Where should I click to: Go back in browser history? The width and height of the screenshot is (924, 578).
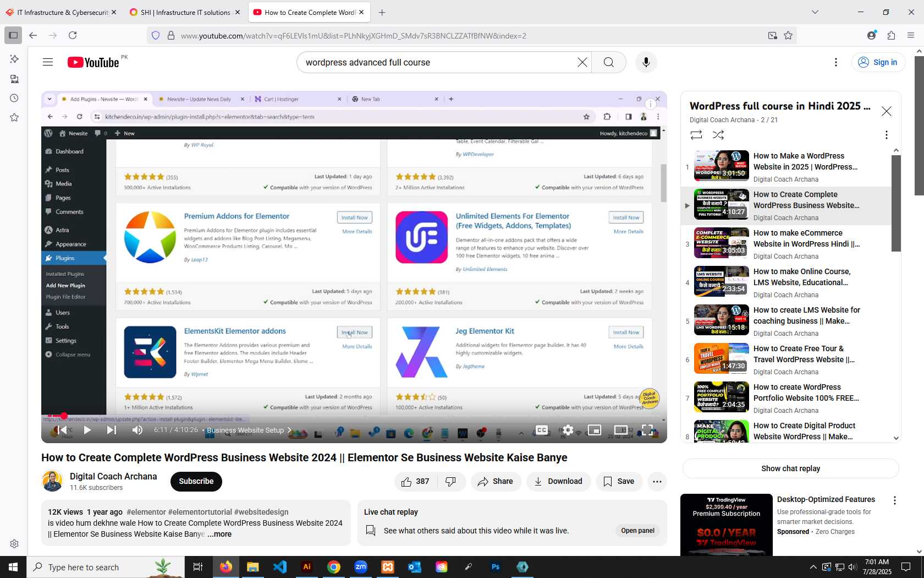point(33,35)
